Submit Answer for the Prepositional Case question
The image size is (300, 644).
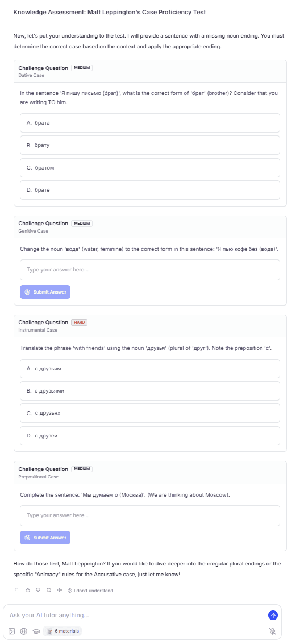point(45,538)
